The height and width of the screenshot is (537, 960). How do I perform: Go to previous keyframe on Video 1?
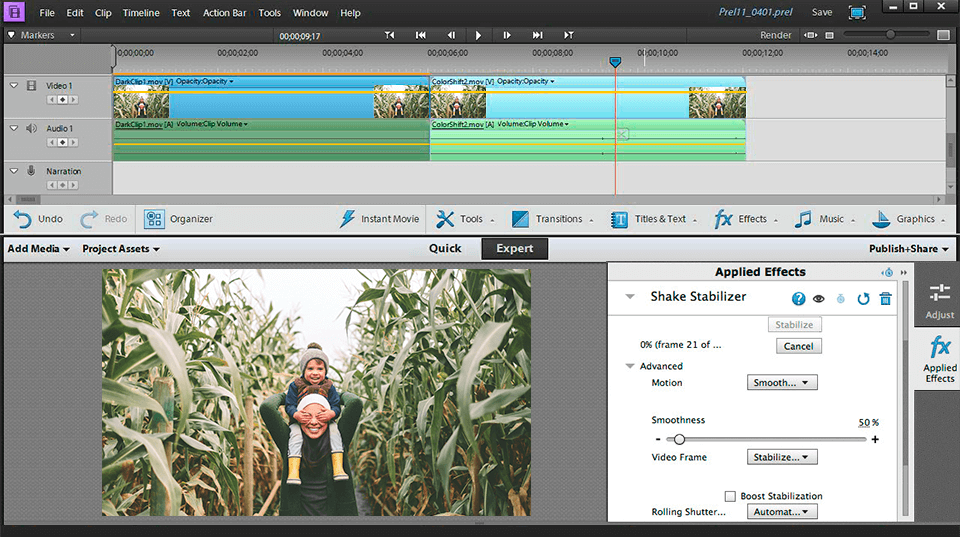52,100
